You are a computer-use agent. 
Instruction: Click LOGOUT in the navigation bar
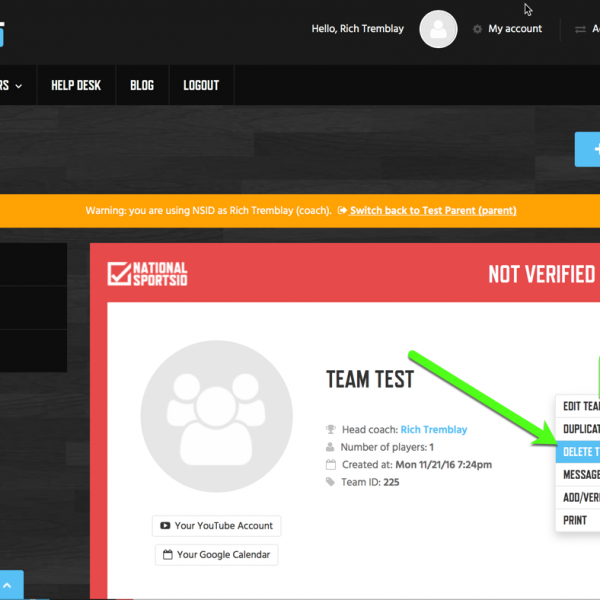[x=201, y=85]
